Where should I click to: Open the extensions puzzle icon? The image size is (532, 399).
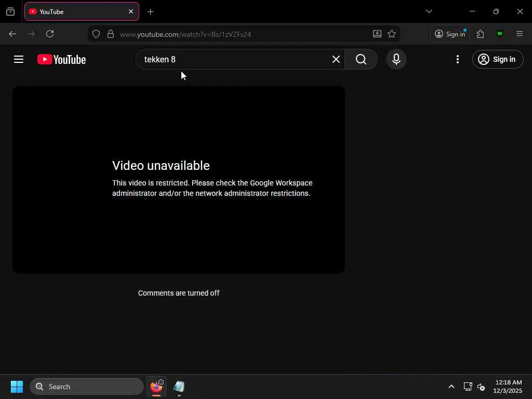tap(480, 34)
